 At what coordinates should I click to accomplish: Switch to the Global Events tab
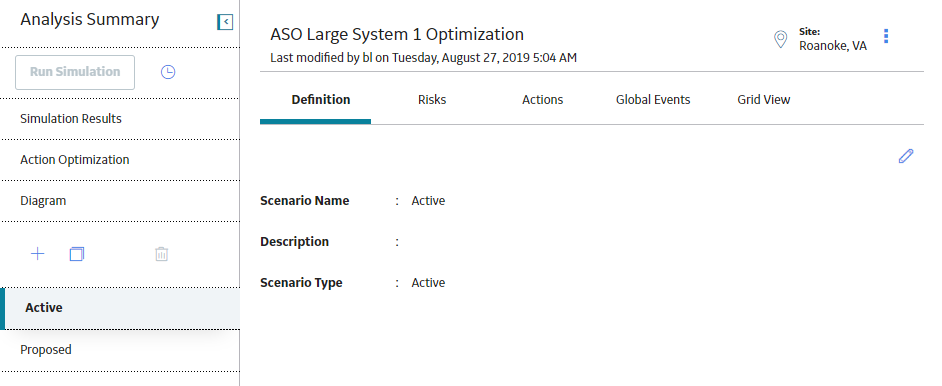(653, 100)
